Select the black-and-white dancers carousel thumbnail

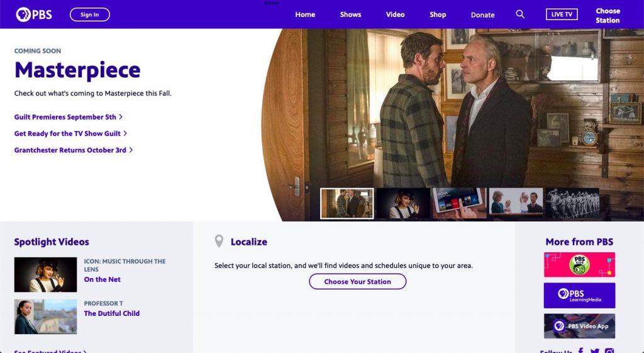coord(572,203)
